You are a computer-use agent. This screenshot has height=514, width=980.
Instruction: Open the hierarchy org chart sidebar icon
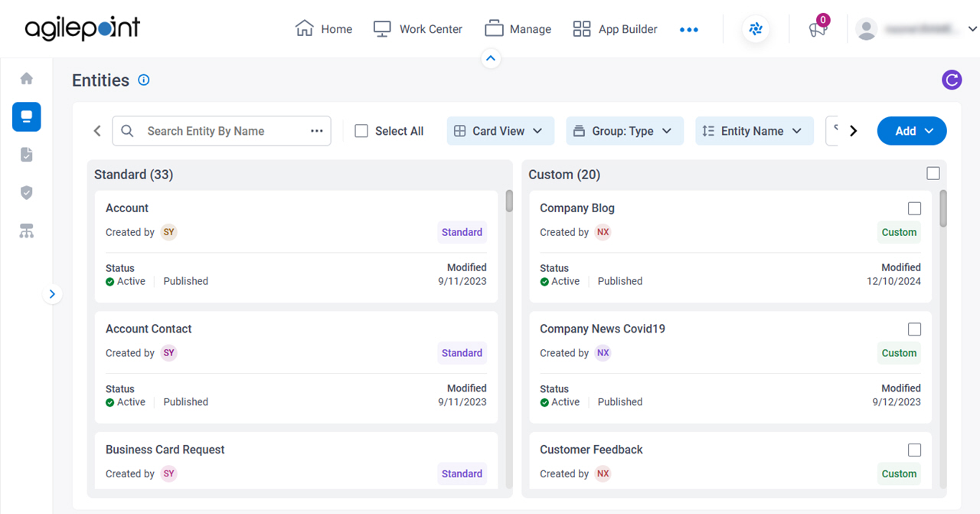27,231
